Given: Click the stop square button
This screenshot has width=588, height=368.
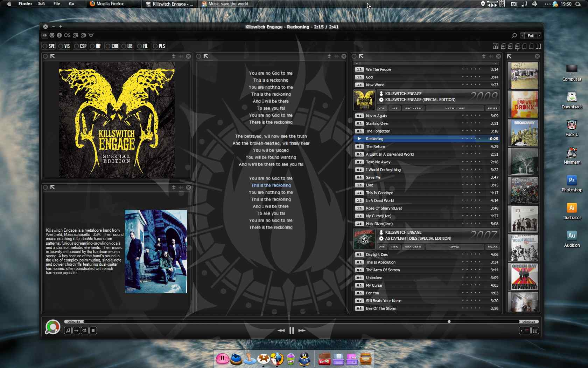Looking at the screenshot, I should (93, 330).
